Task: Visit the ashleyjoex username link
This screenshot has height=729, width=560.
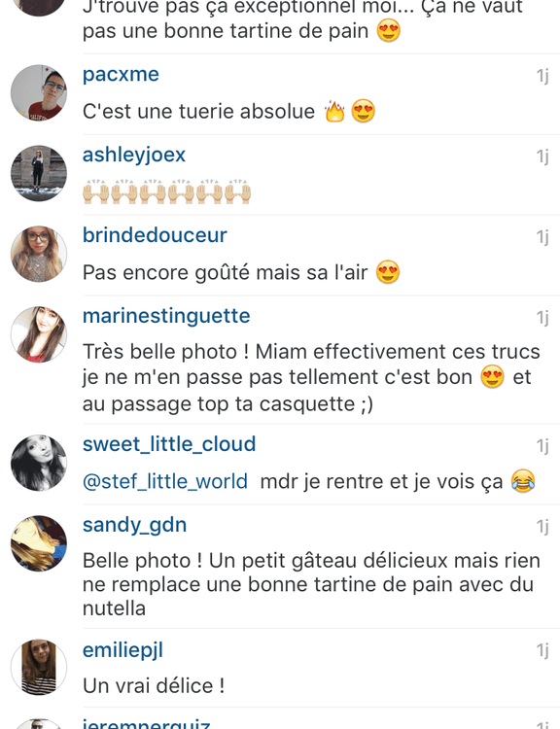Action: [x=134, y=155]
